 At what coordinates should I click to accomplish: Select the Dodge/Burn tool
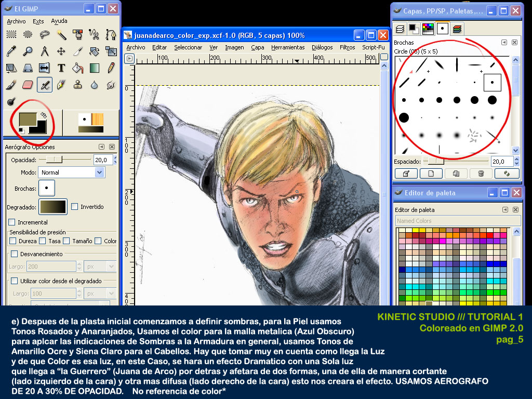point(11,101)
